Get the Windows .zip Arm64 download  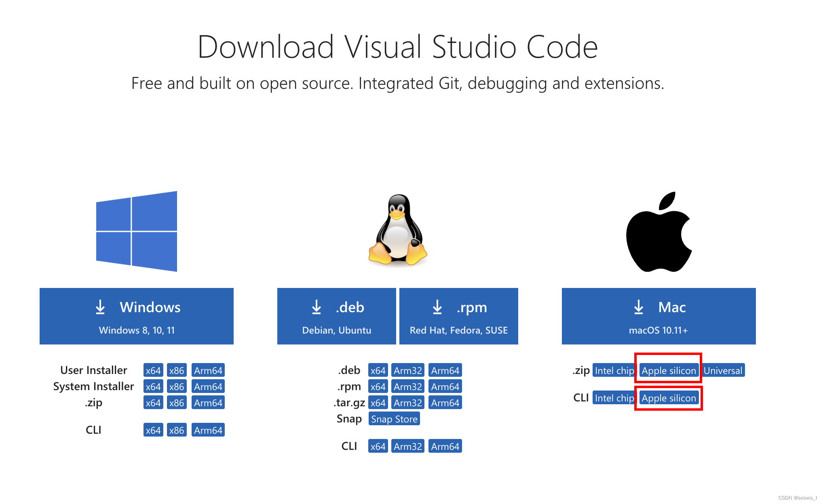[x=208, y=403]
